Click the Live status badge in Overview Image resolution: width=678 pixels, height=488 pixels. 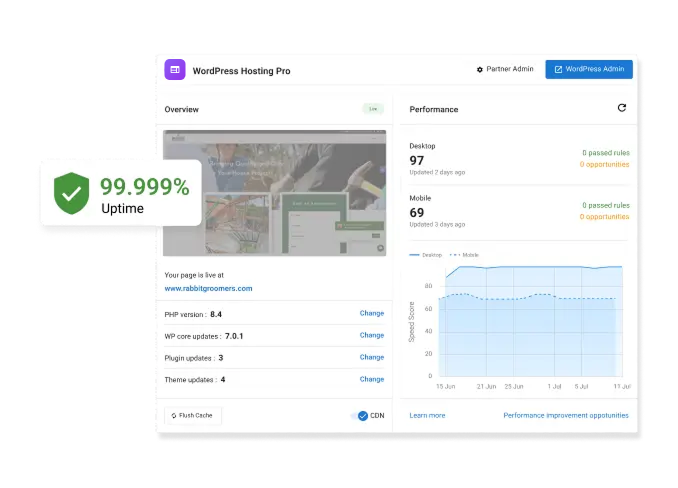373,109
